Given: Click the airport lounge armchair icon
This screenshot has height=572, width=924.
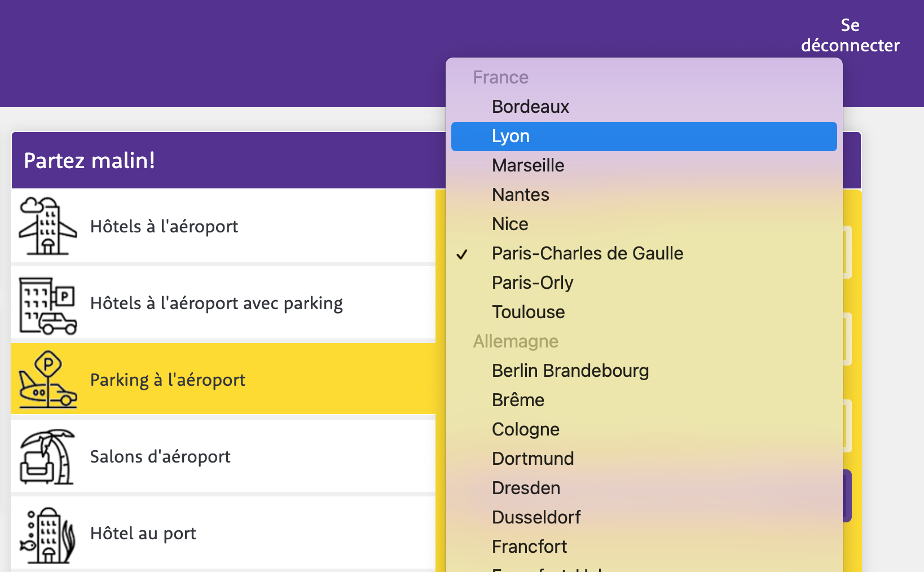Looking at the screenshot, I should [48, 457].
